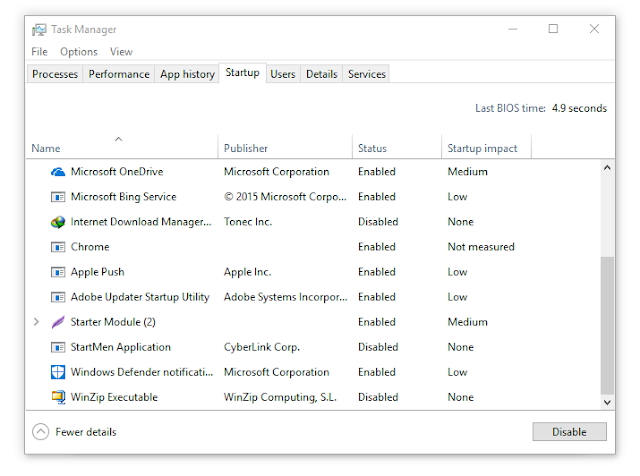The width and height of the screenshot is (640, 476).
Task: Click the Microsoft OneDrive cloud icon
Action: pos(58,172)
